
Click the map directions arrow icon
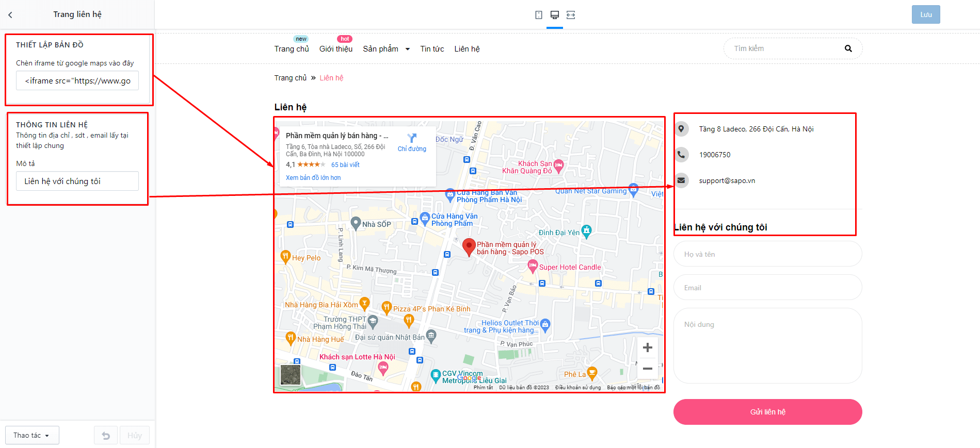click(x=412, y=138)
